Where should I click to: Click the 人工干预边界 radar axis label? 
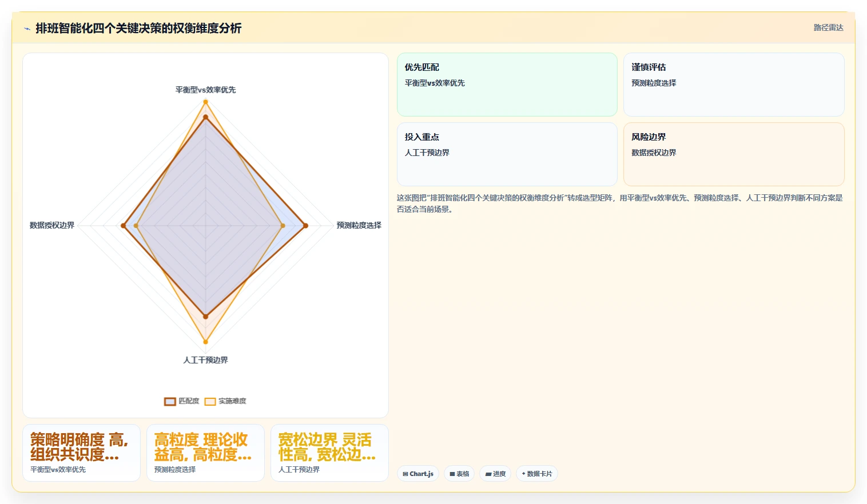[x=205, y=360]
